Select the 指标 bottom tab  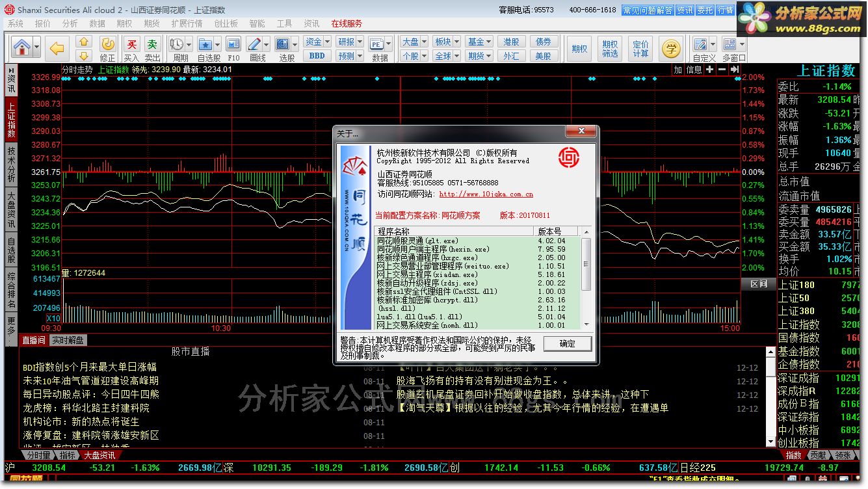pyautogui.click(x=68, y=455)
